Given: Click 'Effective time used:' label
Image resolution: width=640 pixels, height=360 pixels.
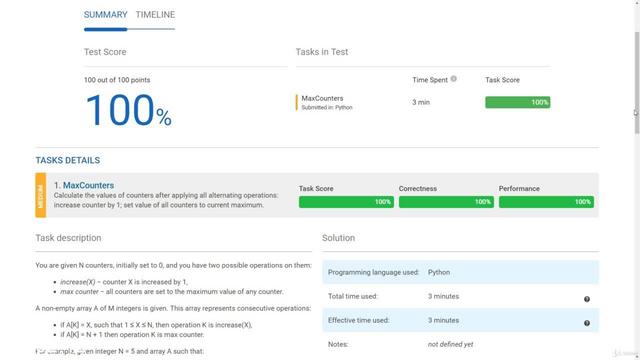Looking at the screenshot, I should 358,320.
